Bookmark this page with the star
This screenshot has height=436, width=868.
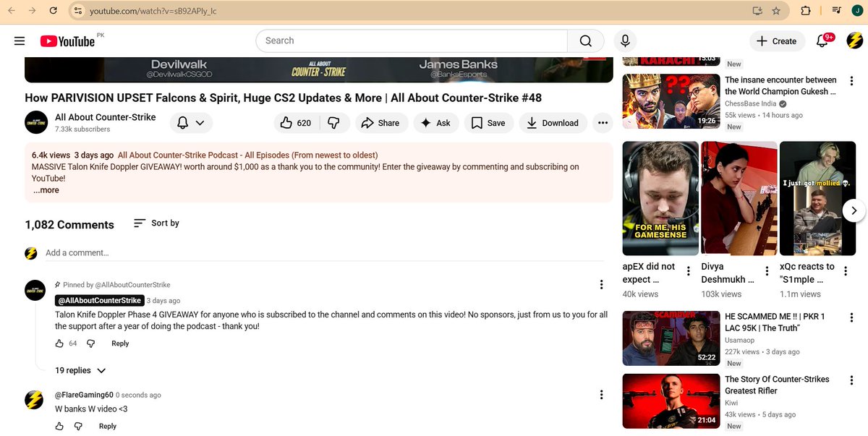tap(776, 11)
